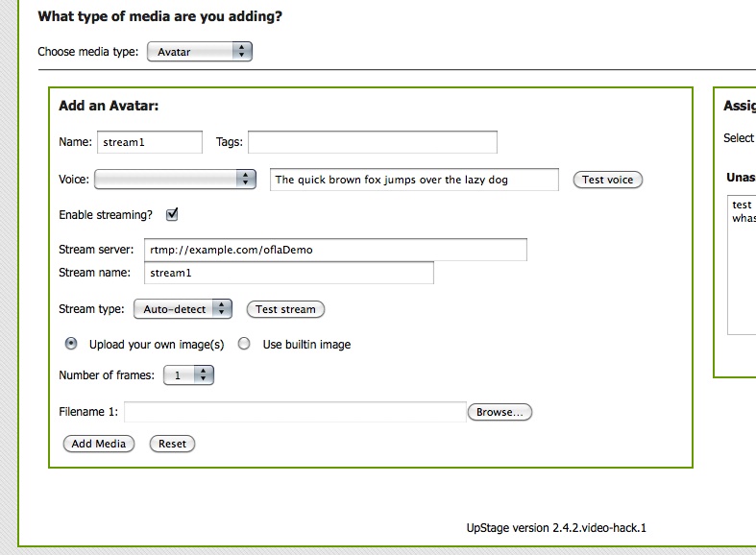This screenshot has width=756, height=555.
Task: Focus the Stream name input field
Action: coord(288,273)
